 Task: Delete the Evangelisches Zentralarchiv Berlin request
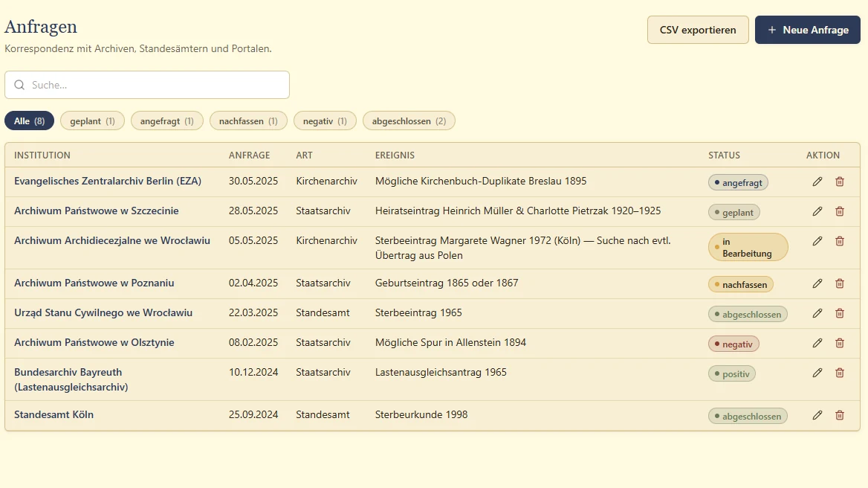[x=840, y=182]
